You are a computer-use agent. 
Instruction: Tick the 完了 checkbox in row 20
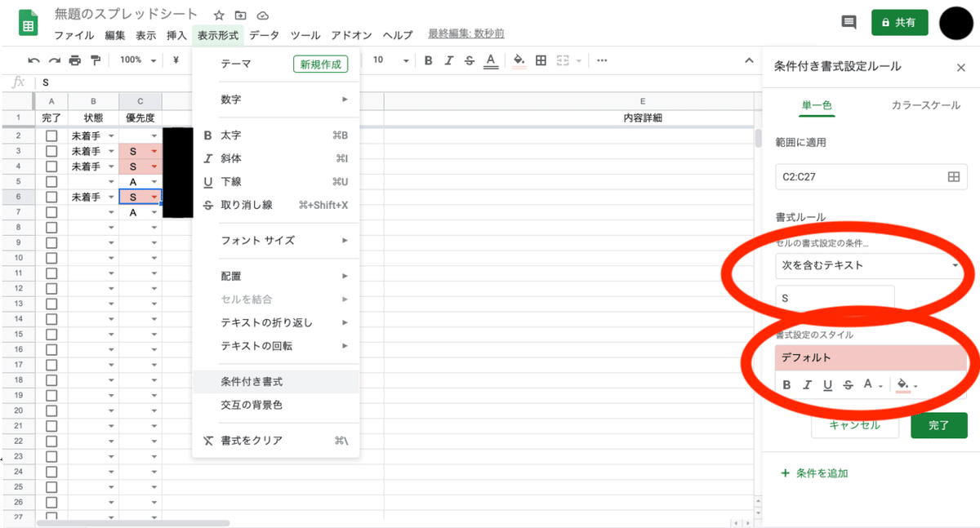[51, 410]
